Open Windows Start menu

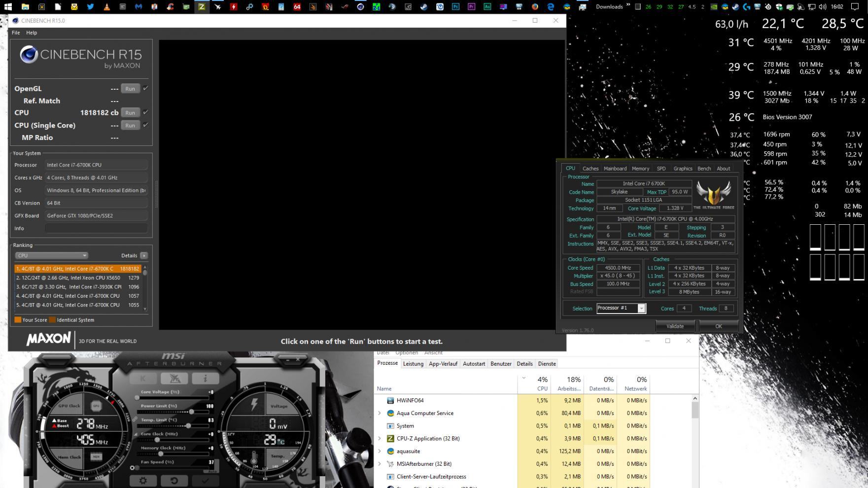pyautogui.click(x=8, y=7)
